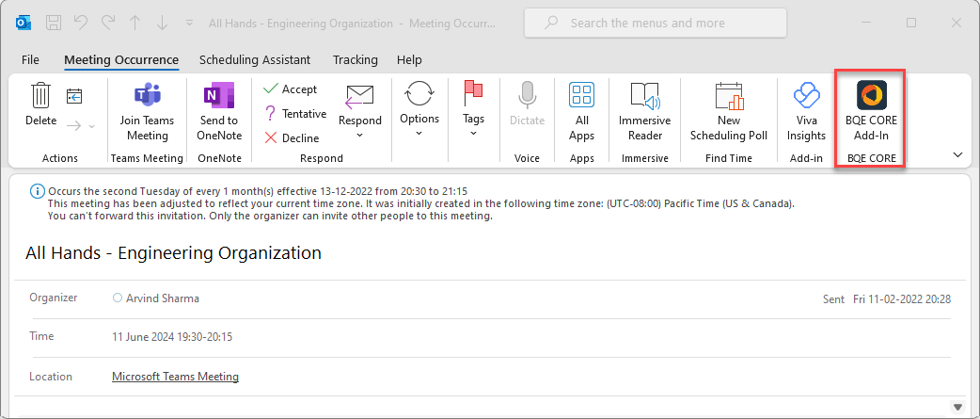The width and height of the screenshot is (980, 419).
Task: Close the meeting occurrence window
Action: pos(956,24)
